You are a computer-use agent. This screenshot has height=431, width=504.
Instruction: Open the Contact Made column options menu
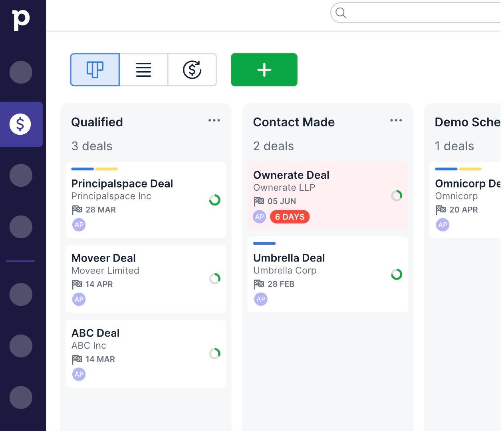pos(396,120)
